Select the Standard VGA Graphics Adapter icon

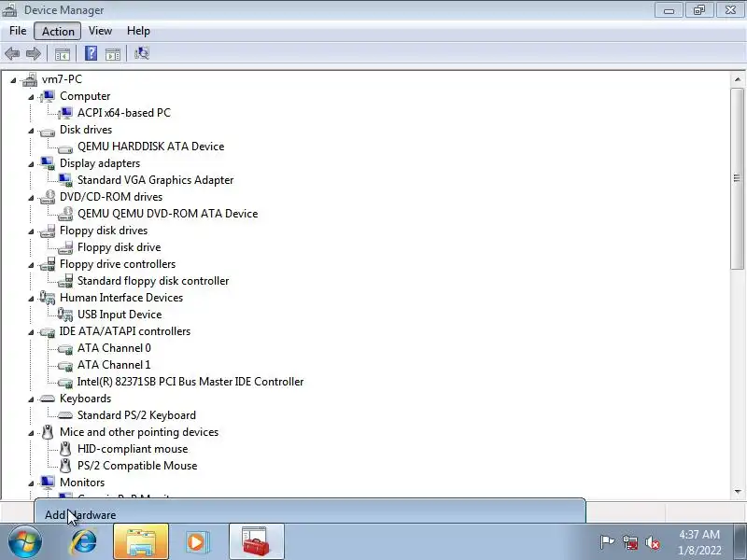[x=65, y=180]
